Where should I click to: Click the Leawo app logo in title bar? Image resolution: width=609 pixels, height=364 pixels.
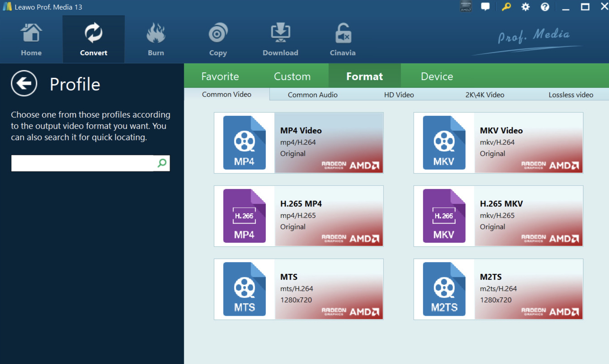7,7
